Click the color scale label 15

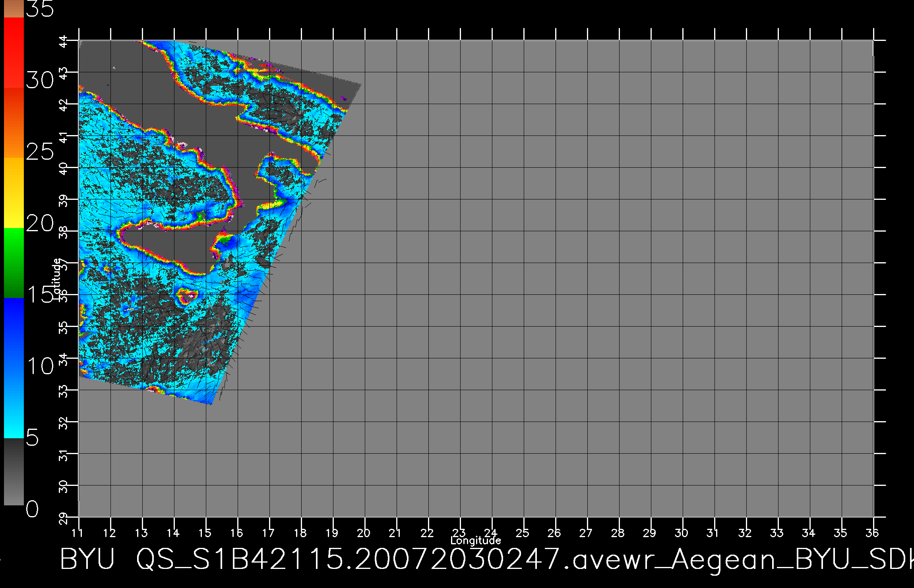coord(40,294)
